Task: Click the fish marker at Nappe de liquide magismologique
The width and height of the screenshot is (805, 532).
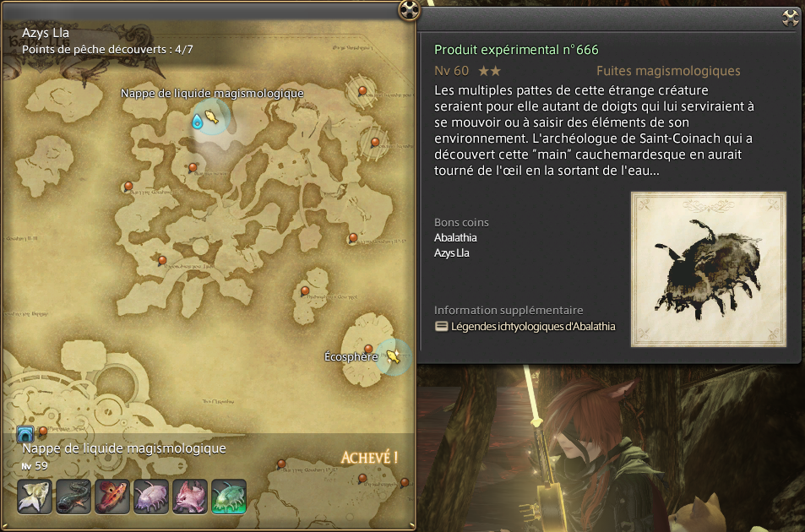Action: (212, 117)
